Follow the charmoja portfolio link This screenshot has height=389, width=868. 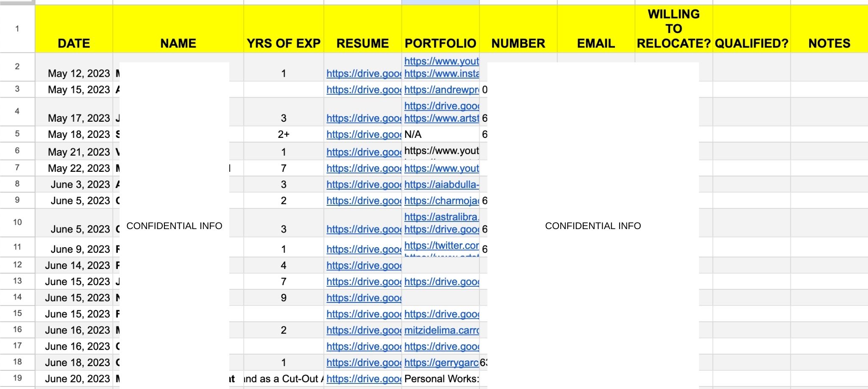(441, 201)
